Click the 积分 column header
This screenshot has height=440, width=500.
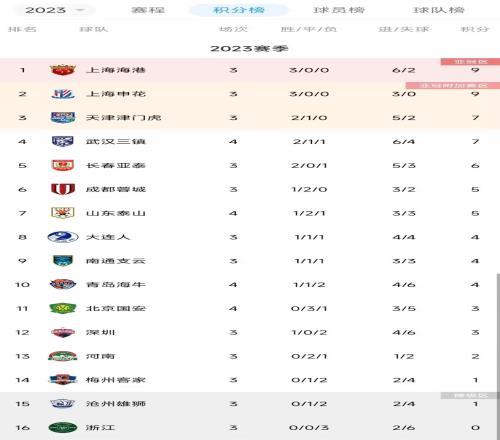[x=475, y=29]
